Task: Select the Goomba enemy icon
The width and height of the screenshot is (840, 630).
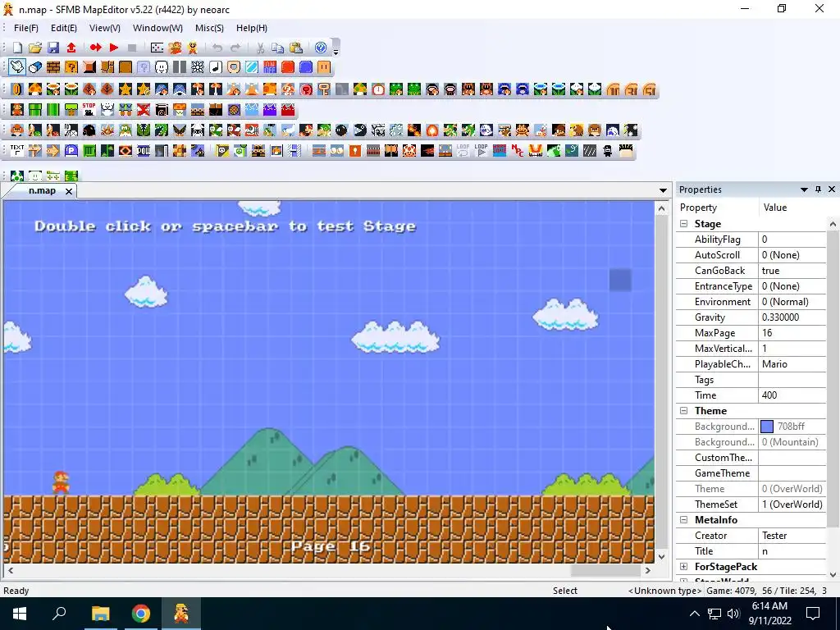Action: pos(17,130)
